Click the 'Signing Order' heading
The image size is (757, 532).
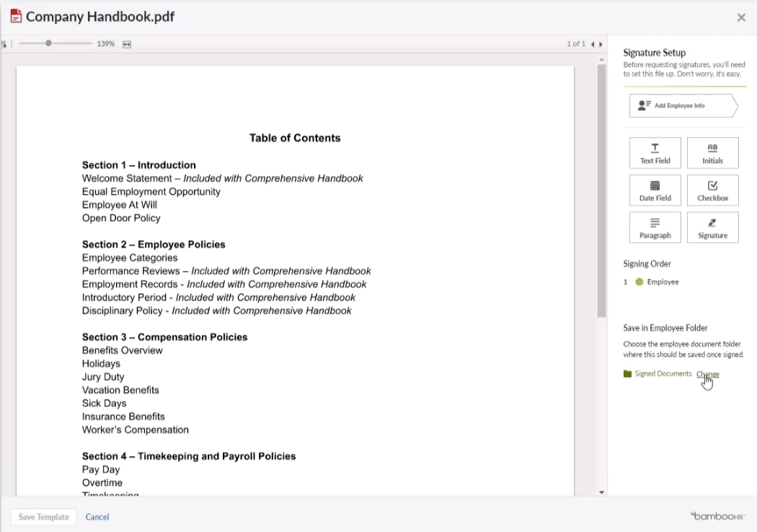647,264
